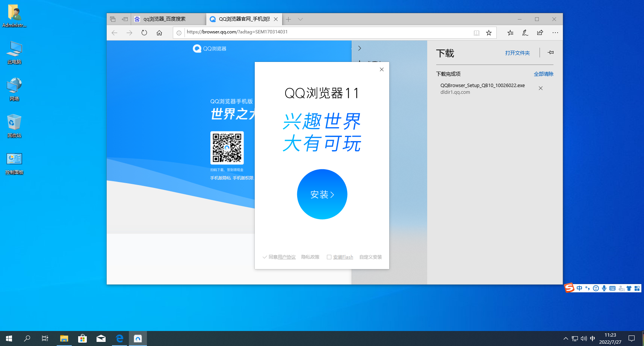Show the tabs you've set aside
This screenshot has width=644, height=346.
click(x=113, y=19)
